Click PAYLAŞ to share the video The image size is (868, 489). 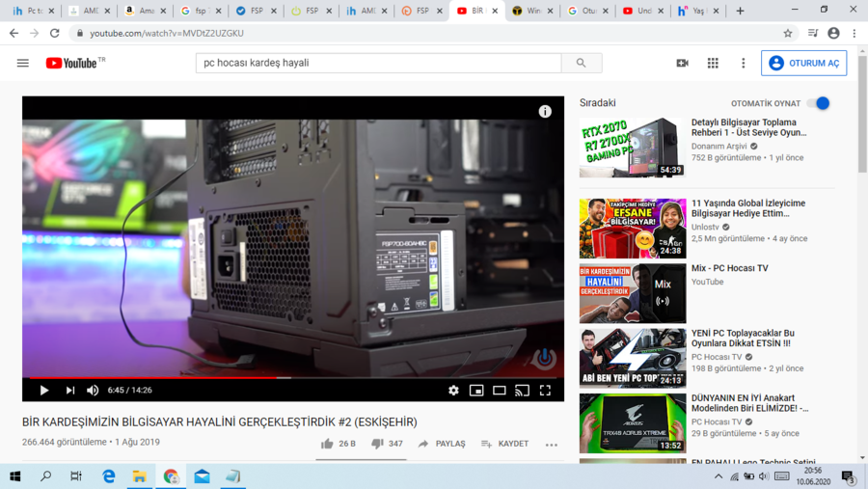(x=442, y=444)
